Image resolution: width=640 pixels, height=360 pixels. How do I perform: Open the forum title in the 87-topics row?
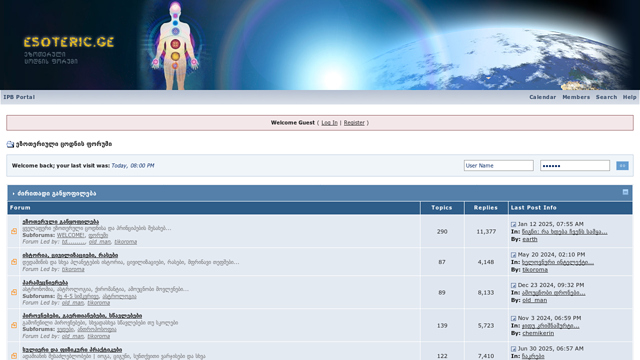click(70, 255)
